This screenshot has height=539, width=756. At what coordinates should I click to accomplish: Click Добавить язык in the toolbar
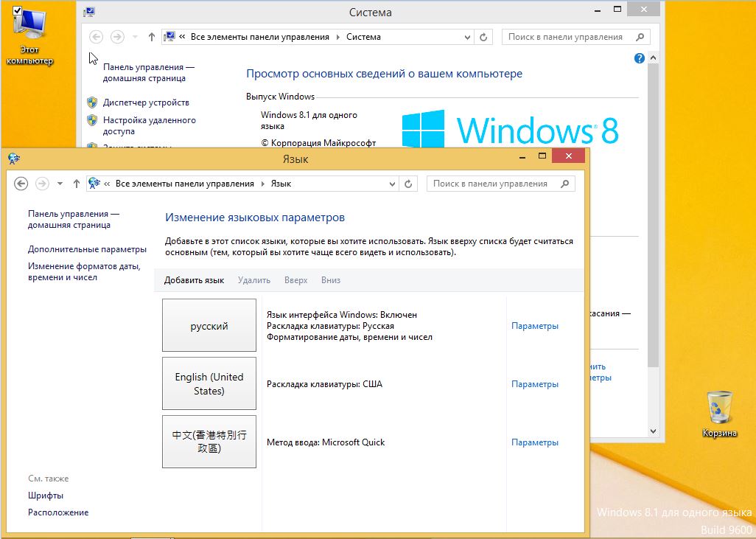[194, 280]
